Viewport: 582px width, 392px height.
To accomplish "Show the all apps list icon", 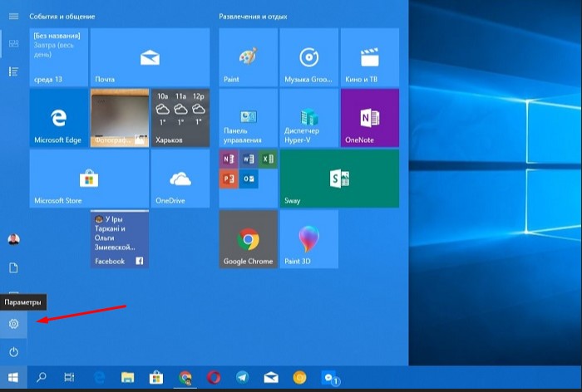I will click(x=14, y=71).
